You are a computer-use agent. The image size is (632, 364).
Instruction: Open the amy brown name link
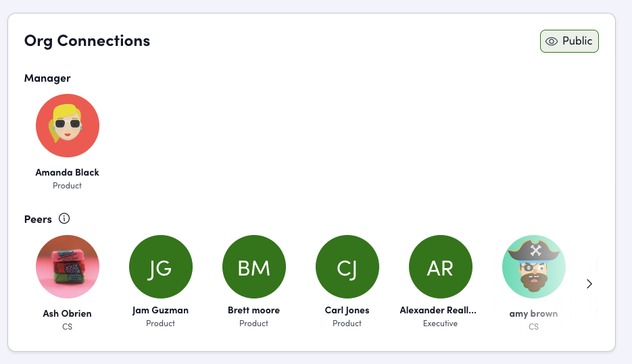pyautogui.click(x=533, y=313)
